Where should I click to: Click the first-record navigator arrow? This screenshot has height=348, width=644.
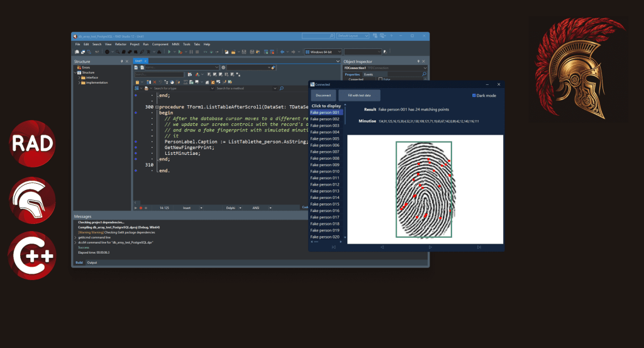pos(333,247)
